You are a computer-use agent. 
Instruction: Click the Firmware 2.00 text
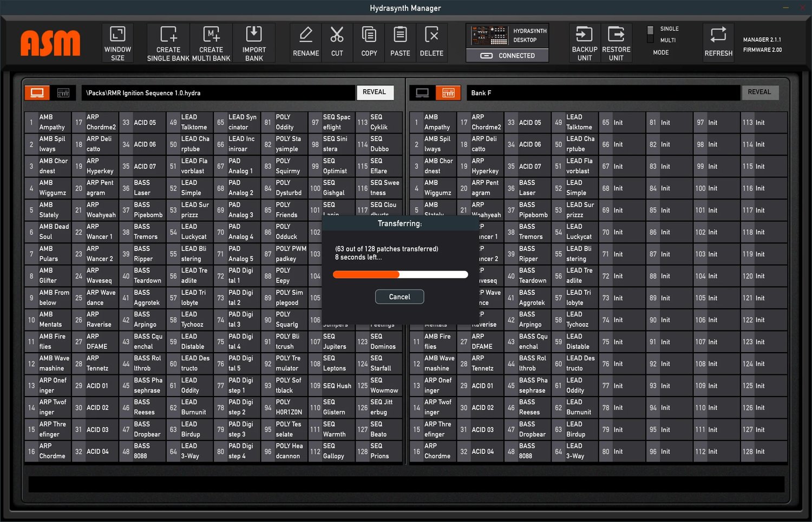(762, 50)
